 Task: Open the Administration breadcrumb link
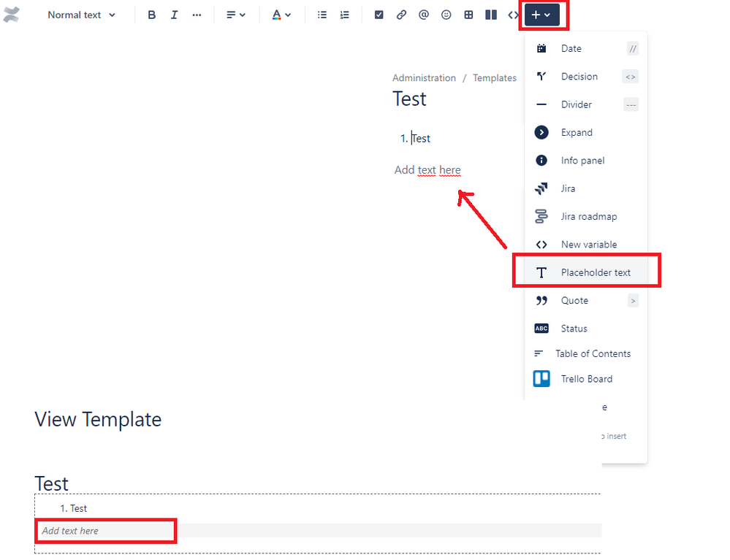(424, 77)
